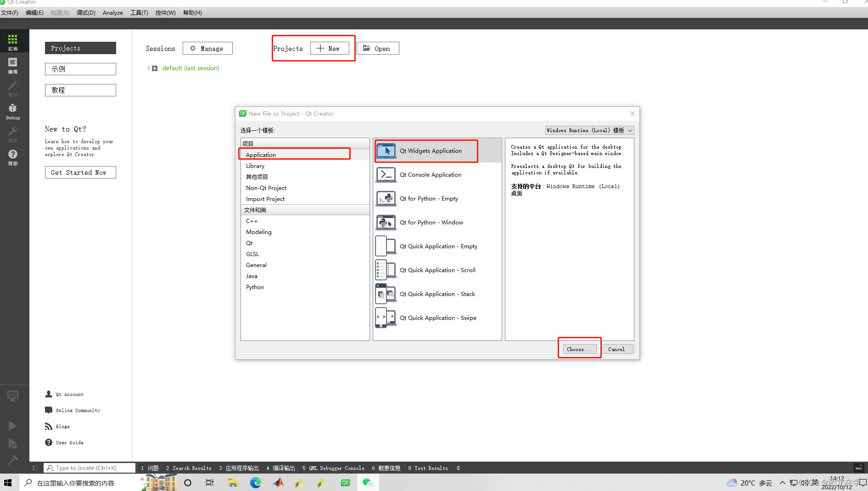The height and width of the screenshot is (491, 868).
Task: Select Python under files and classes
Action: click(305, 287)
